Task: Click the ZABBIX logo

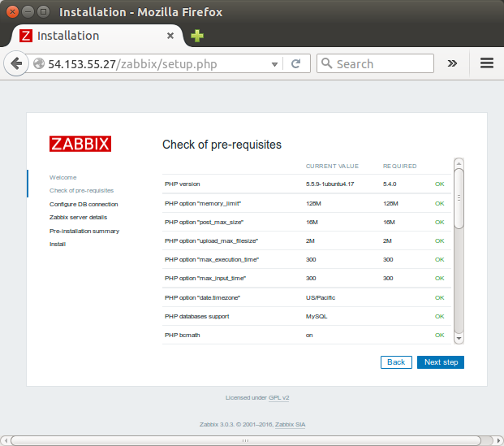Action: 80,144
